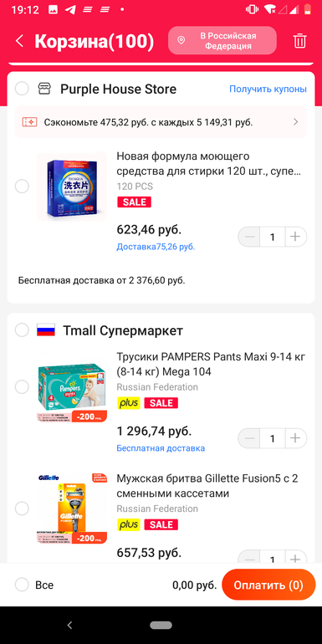The width and height of the screenshot is (322, 644).
Task: Increase laundry detergent quantity with plus
Action: pos(295,237)
